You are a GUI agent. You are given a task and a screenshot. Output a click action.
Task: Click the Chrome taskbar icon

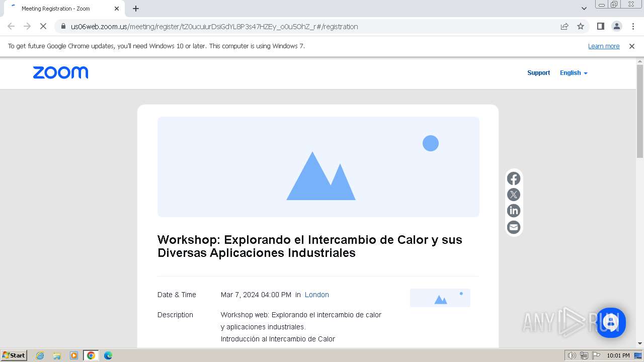click(91, 355)
